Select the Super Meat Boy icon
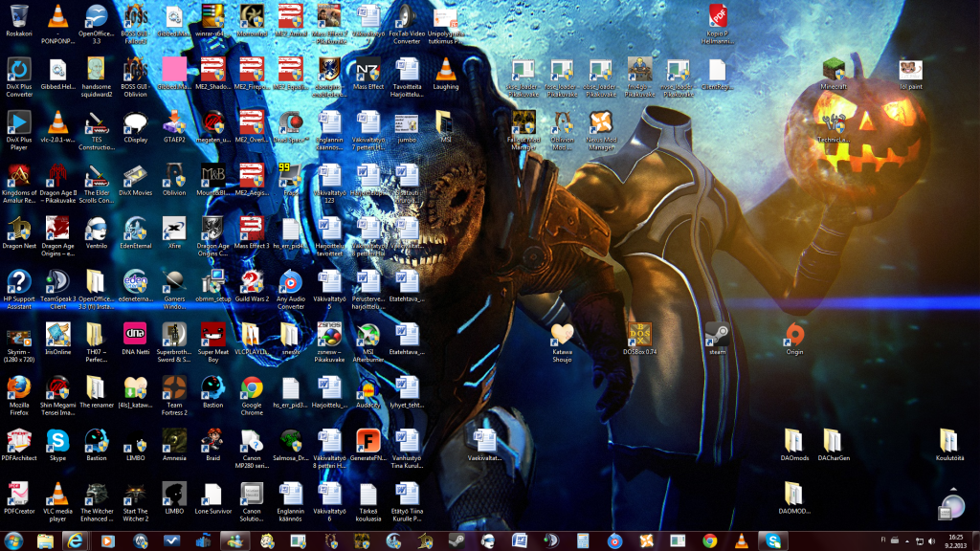The height and width of the screenshot is (551, 980). (x=213, y=335)
